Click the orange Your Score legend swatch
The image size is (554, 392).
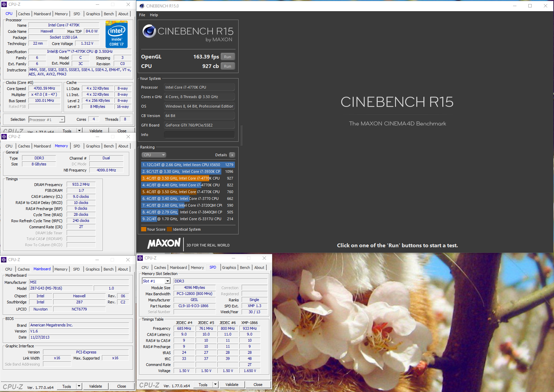(x=143, y=229)
